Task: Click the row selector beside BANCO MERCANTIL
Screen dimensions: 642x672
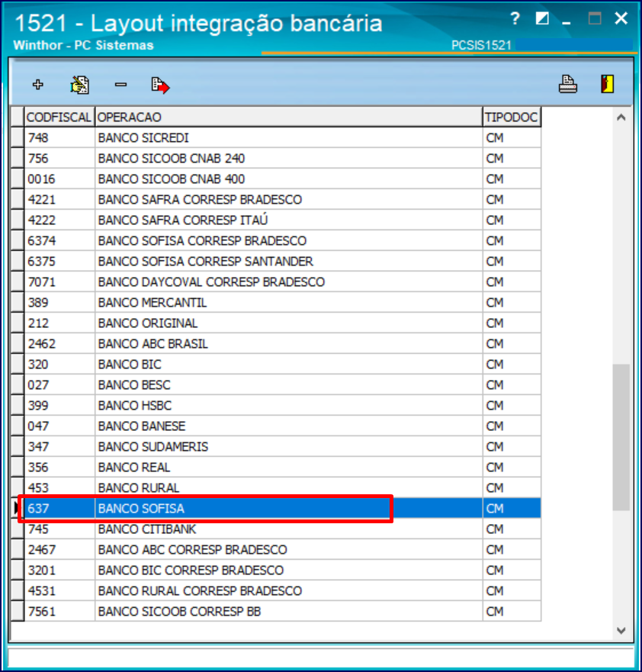Action: (17, 302)
